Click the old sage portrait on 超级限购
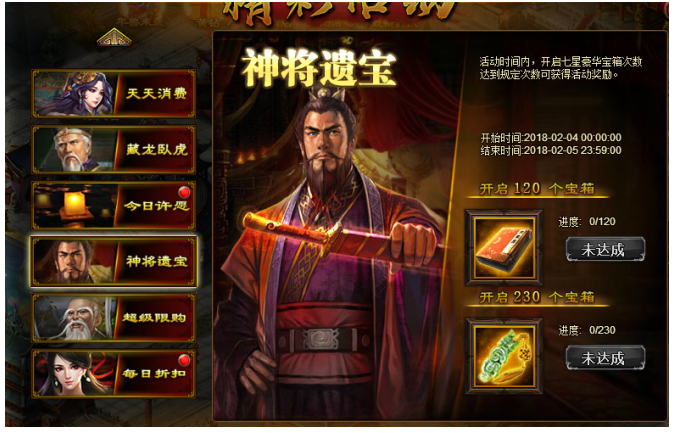 click(74, 318)
